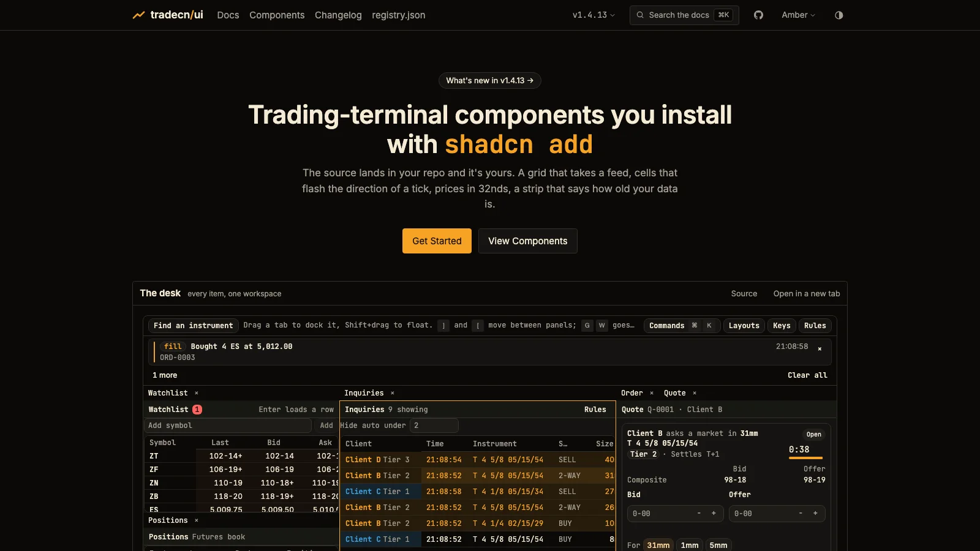Dismiss the fill notification with its x
The image size is (980, 551).
(x=820, y=348)
